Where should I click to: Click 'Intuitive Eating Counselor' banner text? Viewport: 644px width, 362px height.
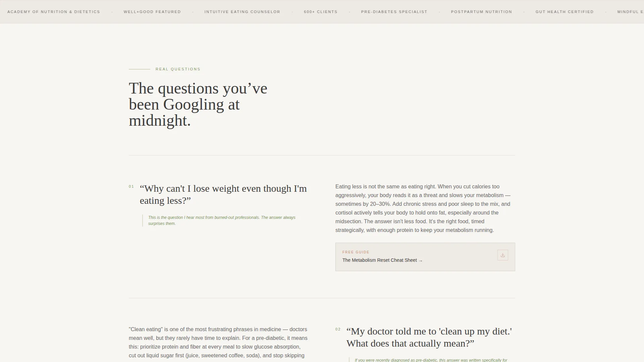pyautogui.click(x=242, y=12)
